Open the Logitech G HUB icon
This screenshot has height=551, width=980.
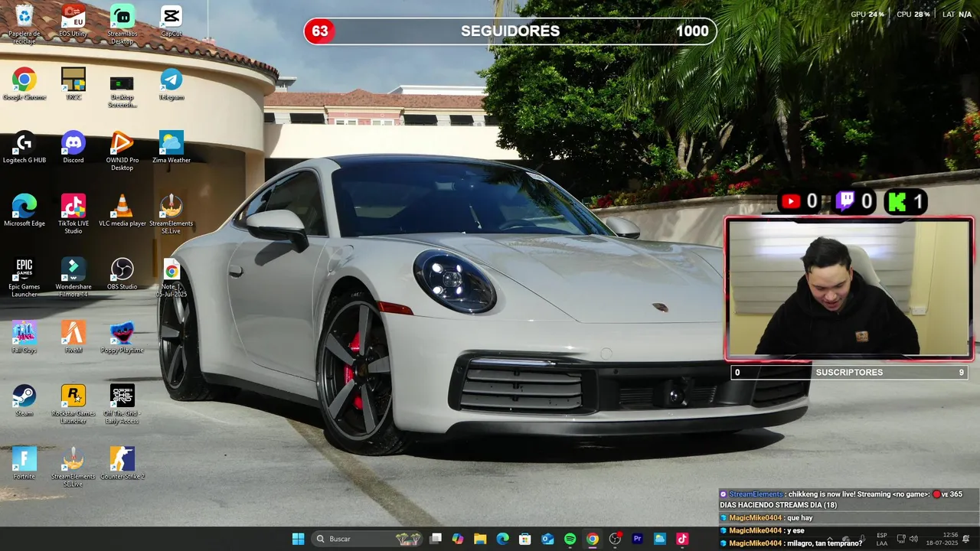[24, 147]
